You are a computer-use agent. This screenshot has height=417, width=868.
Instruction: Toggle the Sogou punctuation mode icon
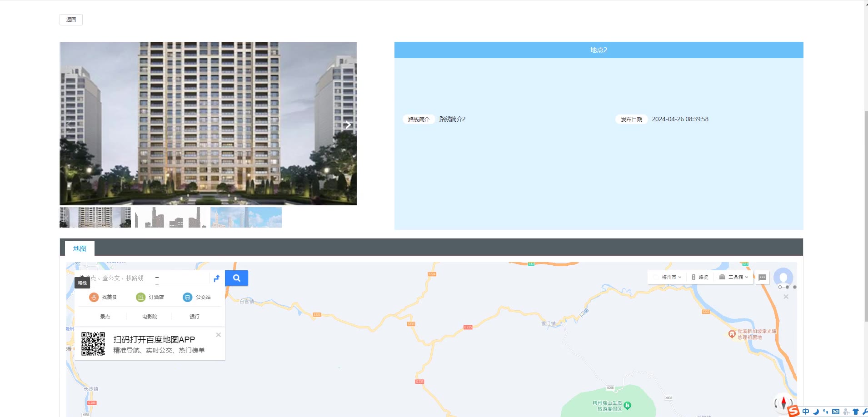pyautogui.click(x=825, y=412)
